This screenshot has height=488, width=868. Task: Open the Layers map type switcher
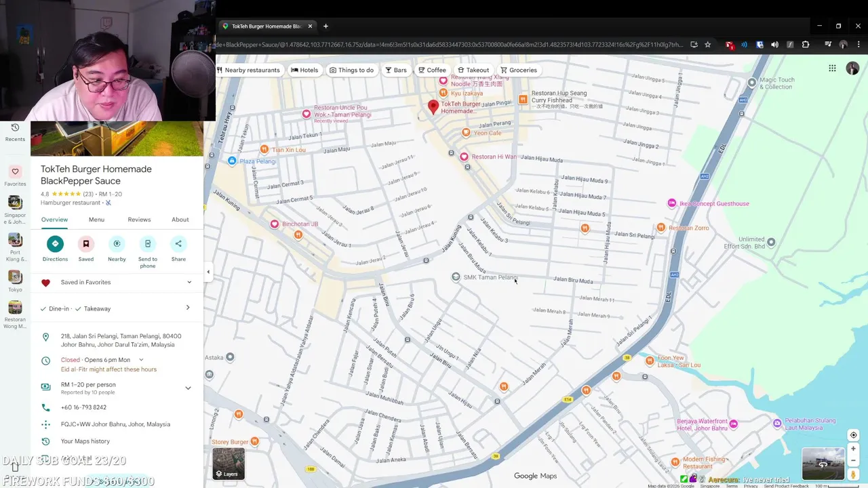pyautogui.click(x=229, y=464)
